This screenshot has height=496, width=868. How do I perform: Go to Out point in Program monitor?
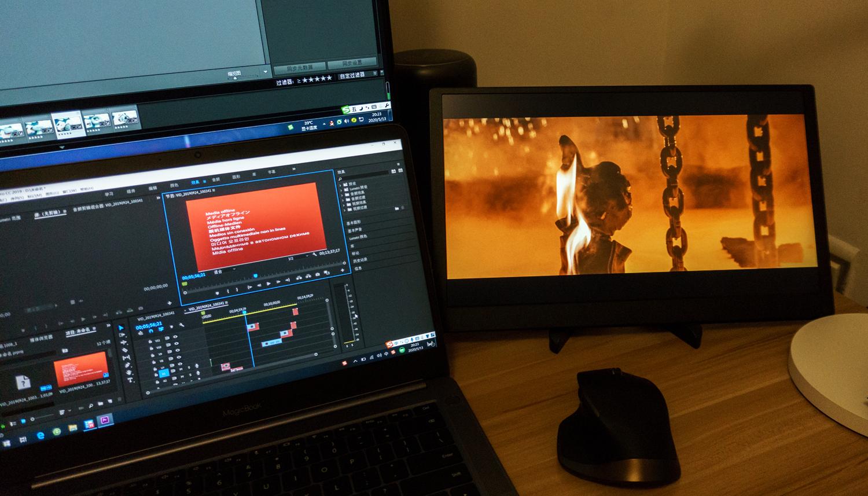coord(288,281)
